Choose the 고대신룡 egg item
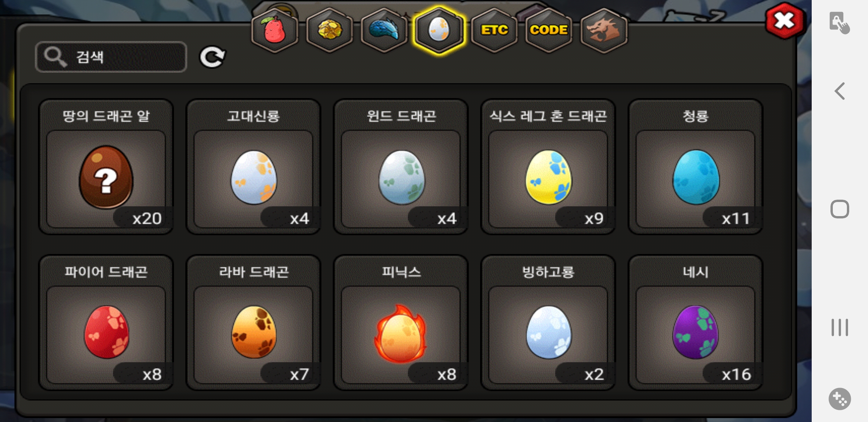The image size is (868, 422). pos(253,167)
